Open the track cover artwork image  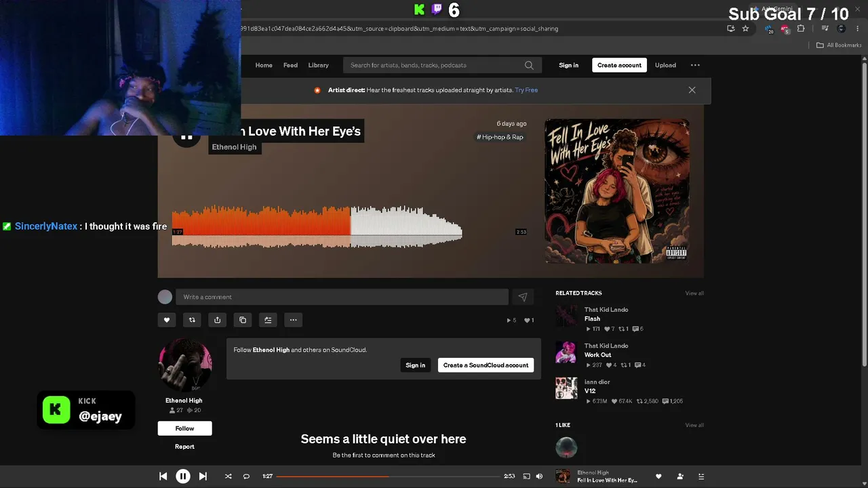pos(617,190)
